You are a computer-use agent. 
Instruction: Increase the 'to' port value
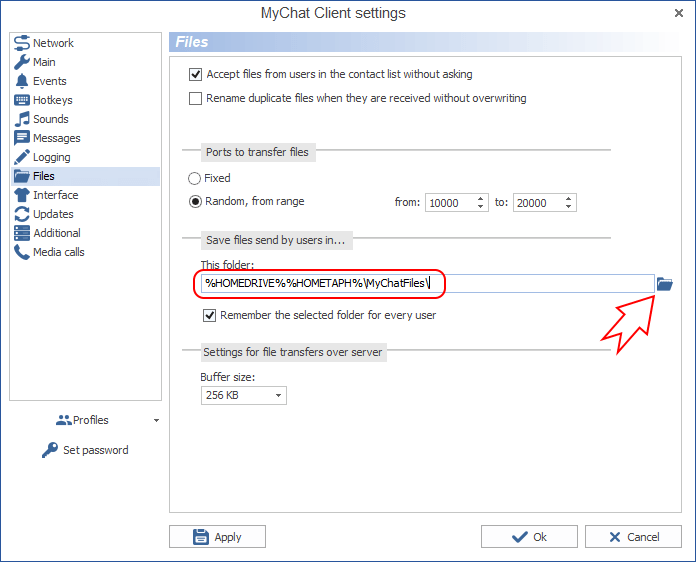[x=568, y=198]
